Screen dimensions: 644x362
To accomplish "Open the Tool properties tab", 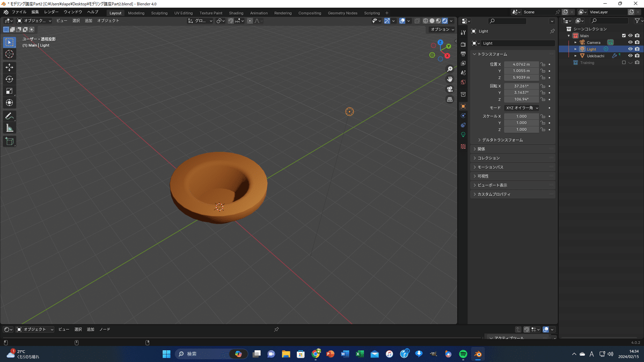I will tap(463, 33).
